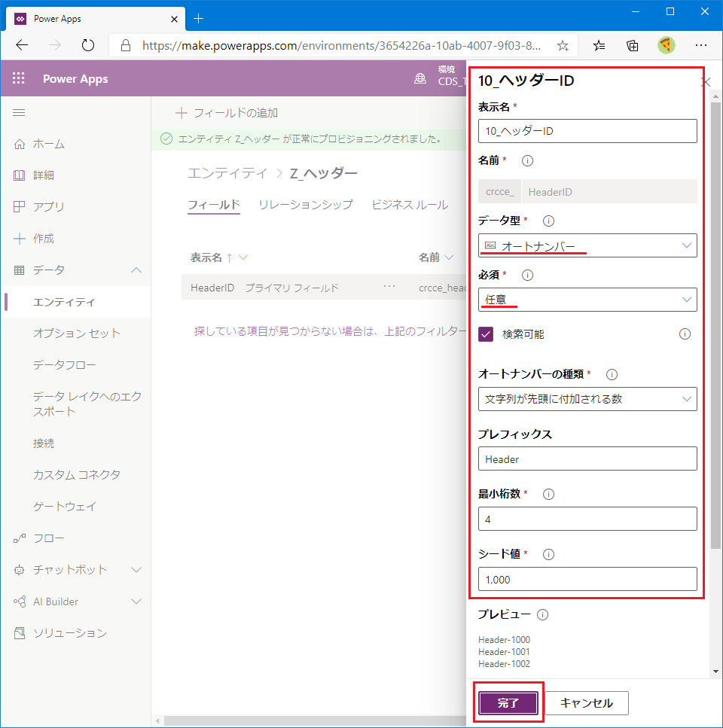Click the アプリ apps icon
The height and width of the screenshot is (728, 723).
coord(19,206)
